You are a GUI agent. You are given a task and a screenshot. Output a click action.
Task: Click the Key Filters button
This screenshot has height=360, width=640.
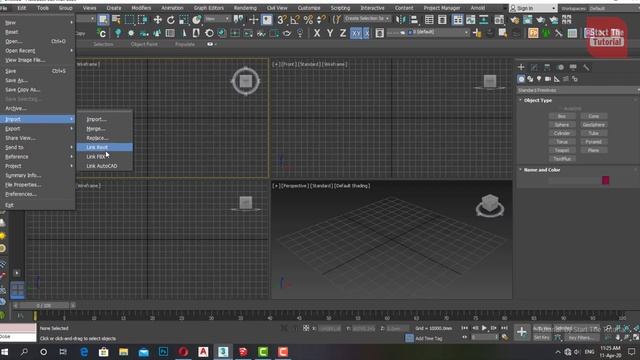click(581, 338)
